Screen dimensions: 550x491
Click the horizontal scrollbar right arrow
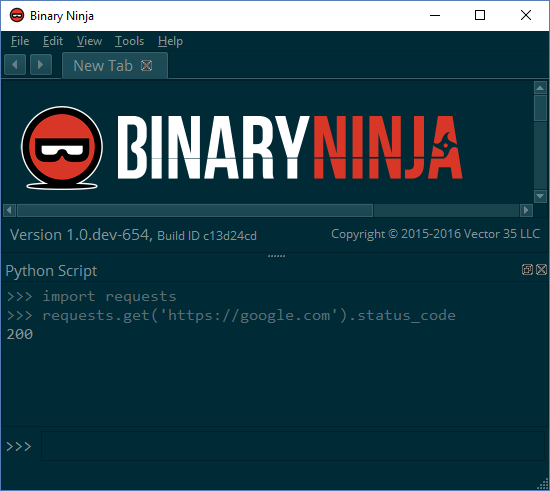coord(526,210)
